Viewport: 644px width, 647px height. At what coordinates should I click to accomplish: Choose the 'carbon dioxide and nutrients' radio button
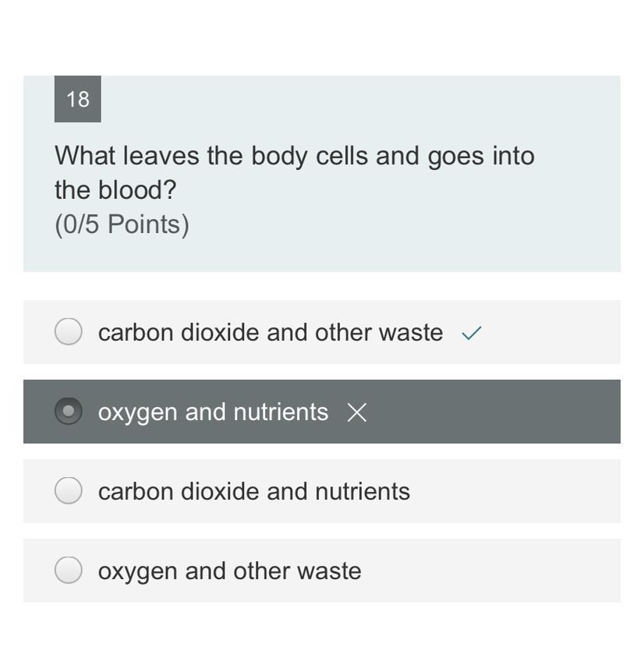[x=69, y=491]
